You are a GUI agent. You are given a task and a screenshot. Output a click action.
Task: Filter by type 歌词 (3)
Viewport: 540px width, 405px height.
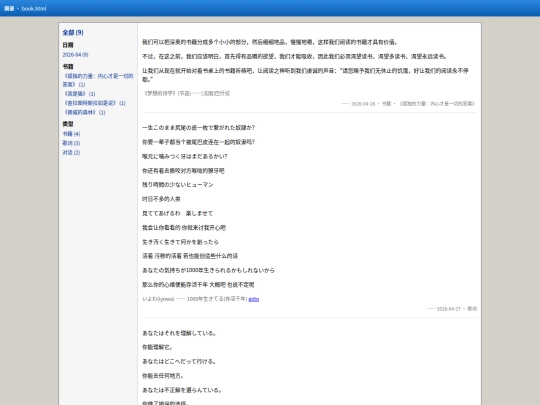(x=71, y=143)
